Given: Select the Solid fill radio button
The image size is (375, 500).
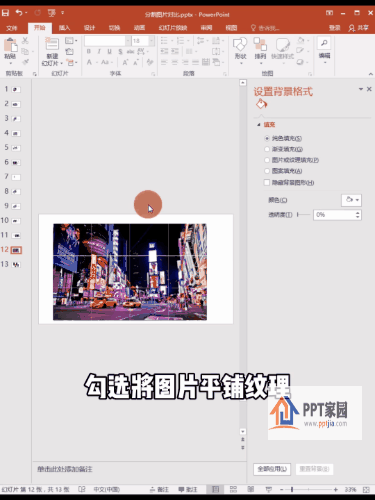Looking at the screenshot, I should pos(267,138).
